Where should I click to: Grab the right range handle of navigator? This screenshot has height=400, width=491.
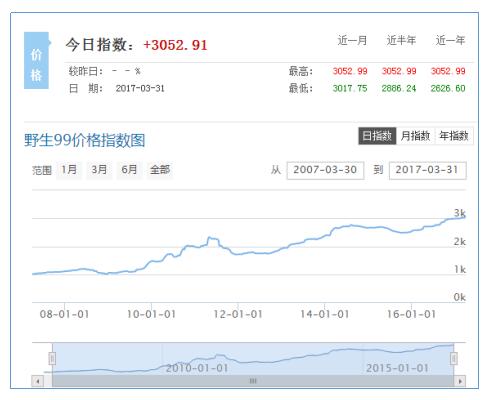click(x=454, y=359)
